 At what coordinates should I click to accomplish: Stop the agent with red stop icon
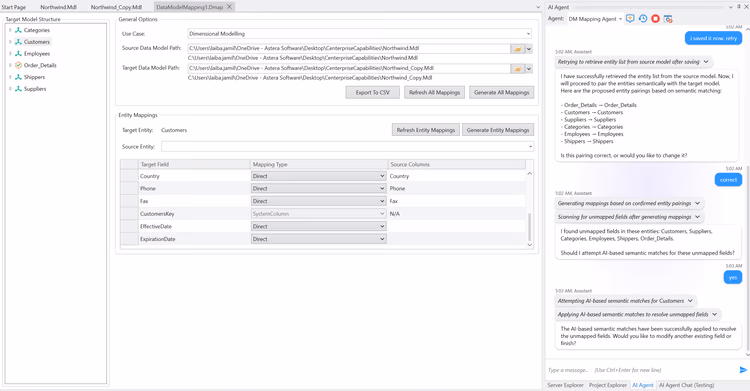click(655, 19)
